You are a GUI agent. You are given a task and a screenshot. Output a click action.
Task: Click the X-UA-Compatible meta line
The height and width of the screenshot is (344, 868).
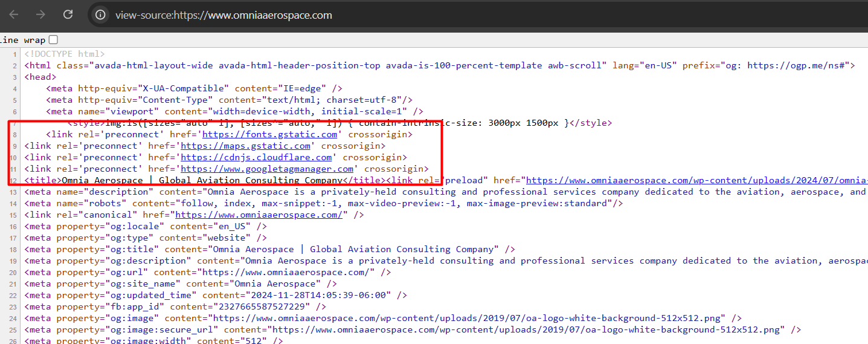pyautogui.click(x=194, y=88)
